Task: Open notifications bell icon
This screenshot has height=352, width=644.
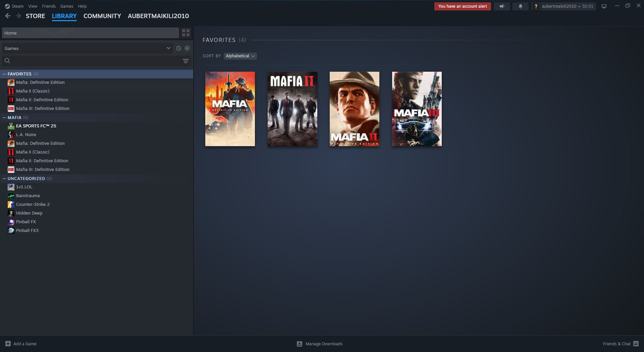Action: pos(520,6)
